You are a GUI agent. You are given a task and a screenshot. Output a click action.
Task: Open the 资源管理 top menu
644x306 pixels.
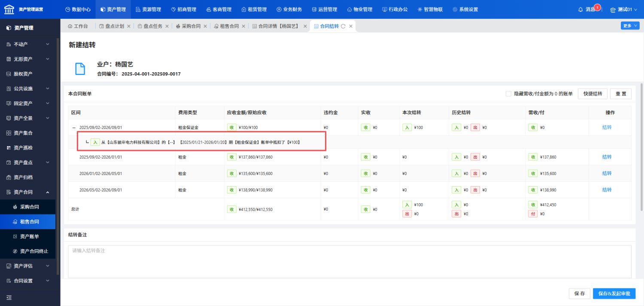click(148, 9)
